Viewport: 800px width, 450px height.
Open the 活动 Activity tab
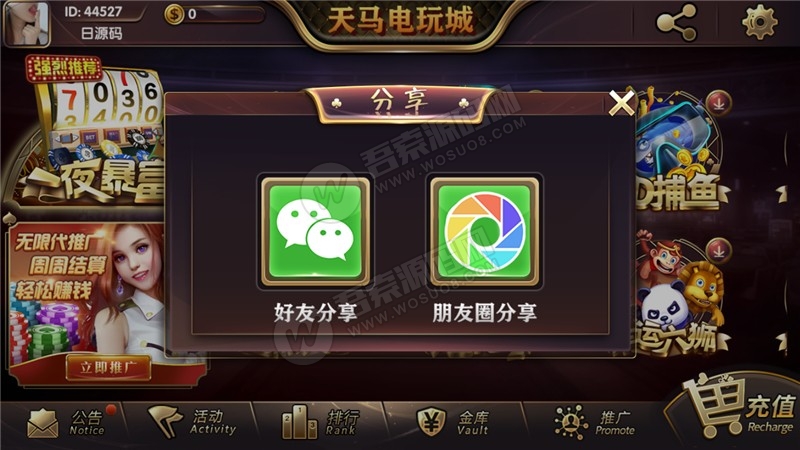(192, 422)
